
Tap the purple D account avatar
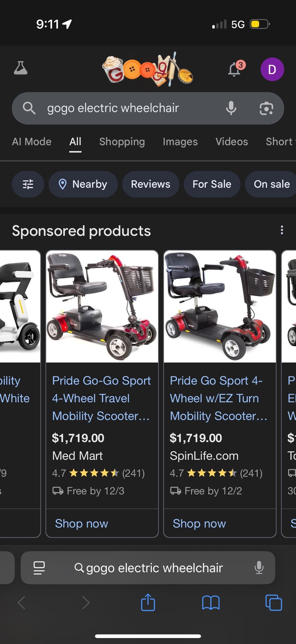(272, 69)
